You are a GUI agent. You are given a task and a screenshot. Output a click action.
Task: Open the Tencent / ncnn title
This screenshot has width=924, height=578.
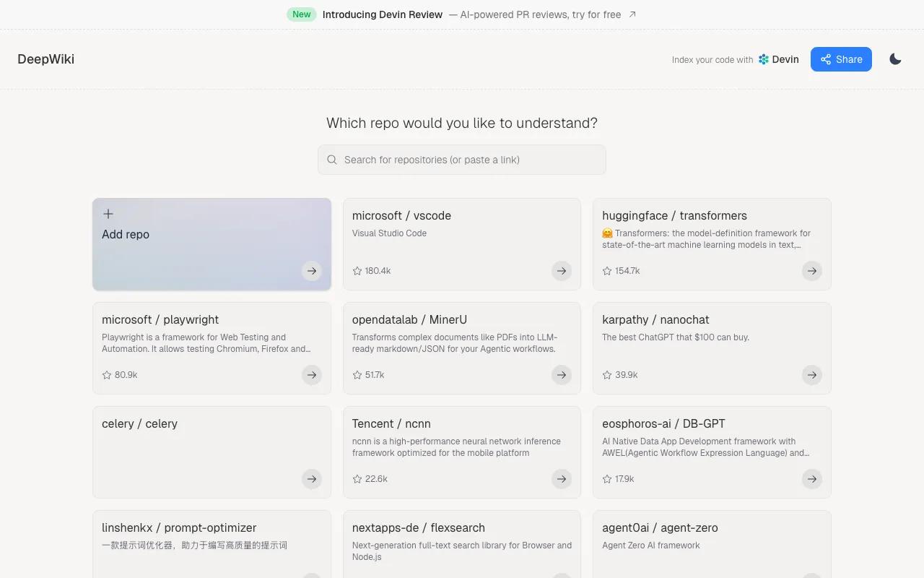coord(391,423)
